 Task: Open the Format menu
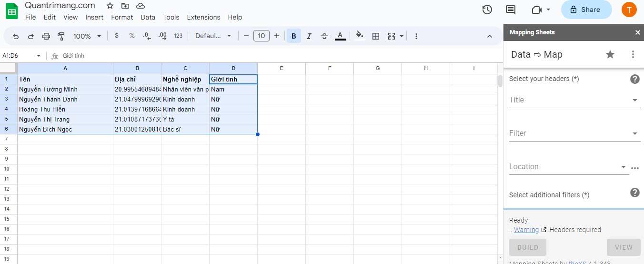pyautogui.click(x=122, y=17)
